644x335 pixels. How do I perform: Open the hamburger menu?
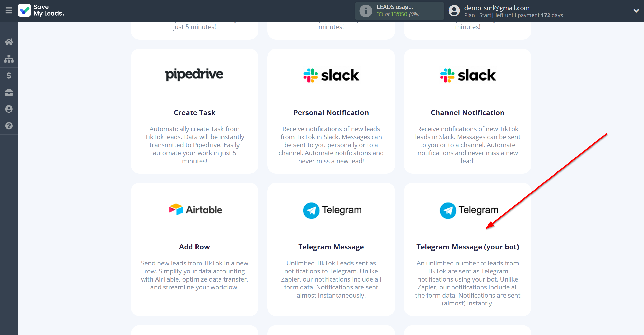pyautogui.click(x=9, y=10)
